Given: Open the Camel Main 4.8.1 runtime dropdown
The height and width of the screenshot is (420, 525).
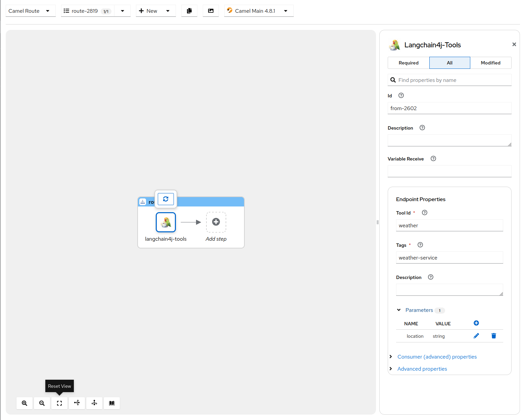Looking at the screenshot, I should [x=258, y=11].
